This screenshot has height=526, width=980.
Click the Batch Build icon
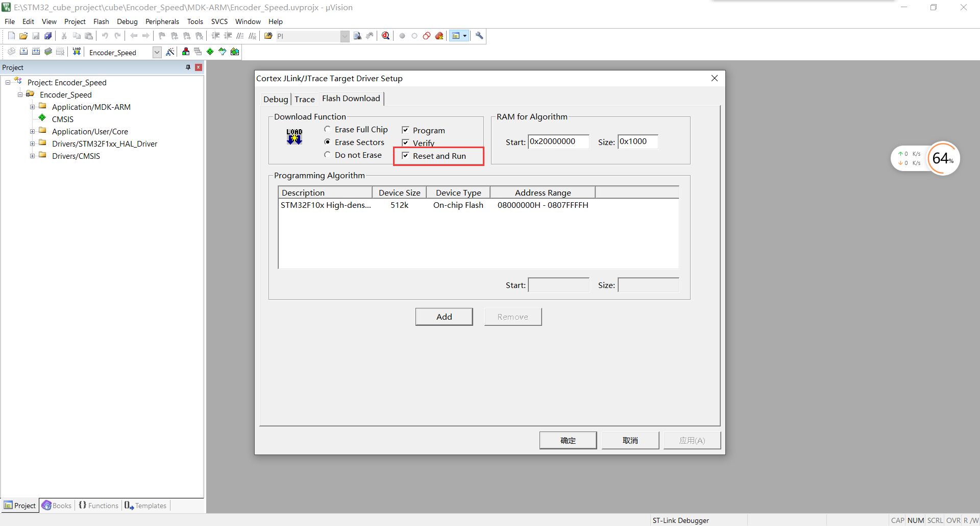click(x=48, y=52)
